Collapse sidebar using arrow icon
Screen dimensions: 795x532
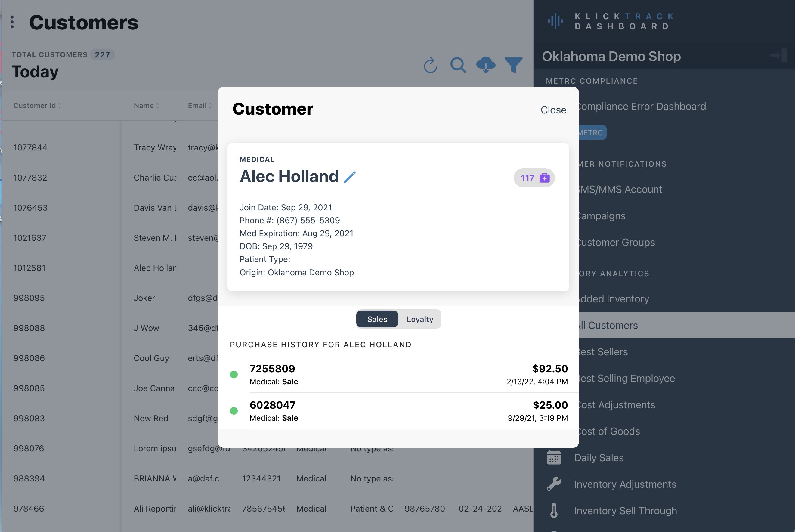[x=778, y=55]
